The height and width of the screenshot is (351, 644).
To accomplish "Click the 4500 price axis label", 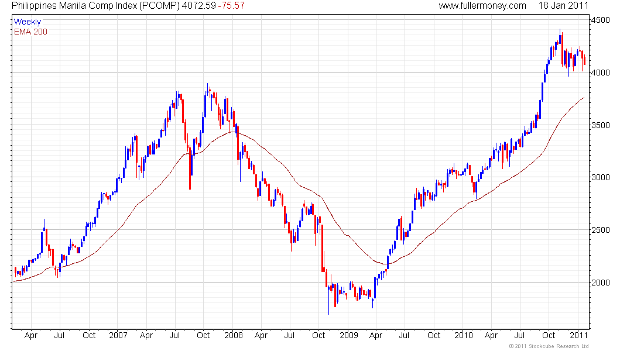I will [601, 20].
